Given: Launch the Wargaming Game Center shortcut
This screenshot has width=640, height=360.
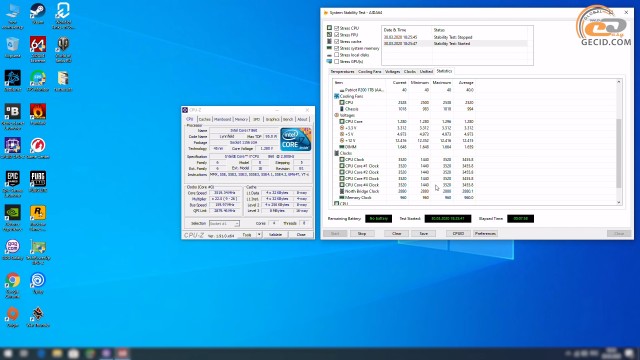Looking at the screenshot, I should (x=38, y=148).
